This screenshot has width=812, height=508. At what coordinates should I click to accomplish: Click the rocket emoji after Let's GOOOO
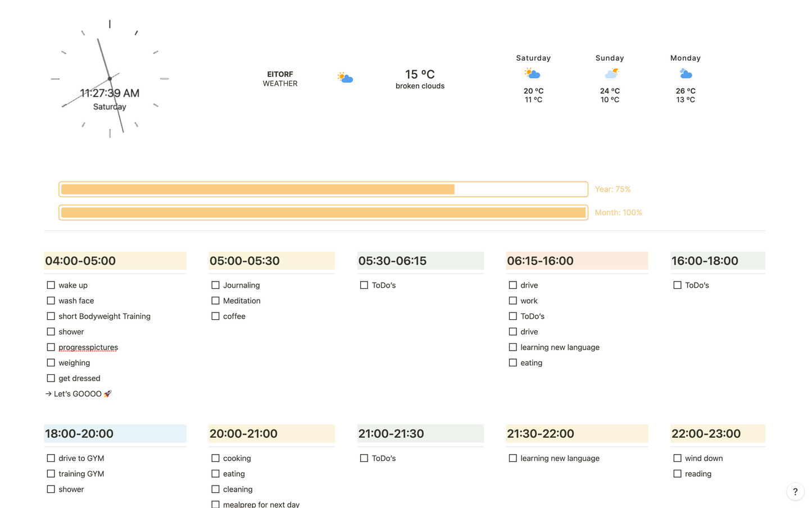(x=107, y=393)
